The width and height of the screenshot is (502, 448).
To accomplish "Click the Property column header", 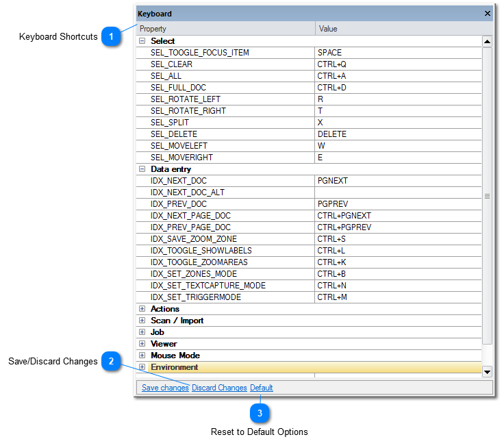I will 226,29.
